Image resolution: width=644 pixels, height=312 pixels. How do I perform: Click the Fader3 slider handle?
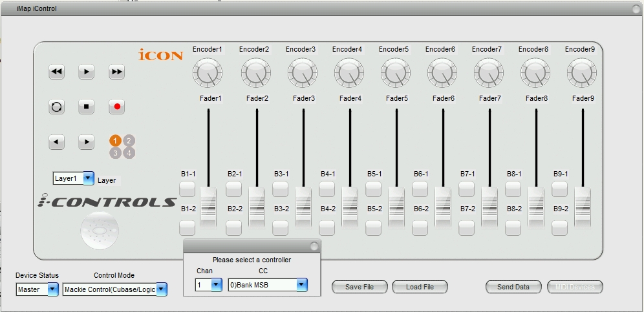tap(303, 208)
